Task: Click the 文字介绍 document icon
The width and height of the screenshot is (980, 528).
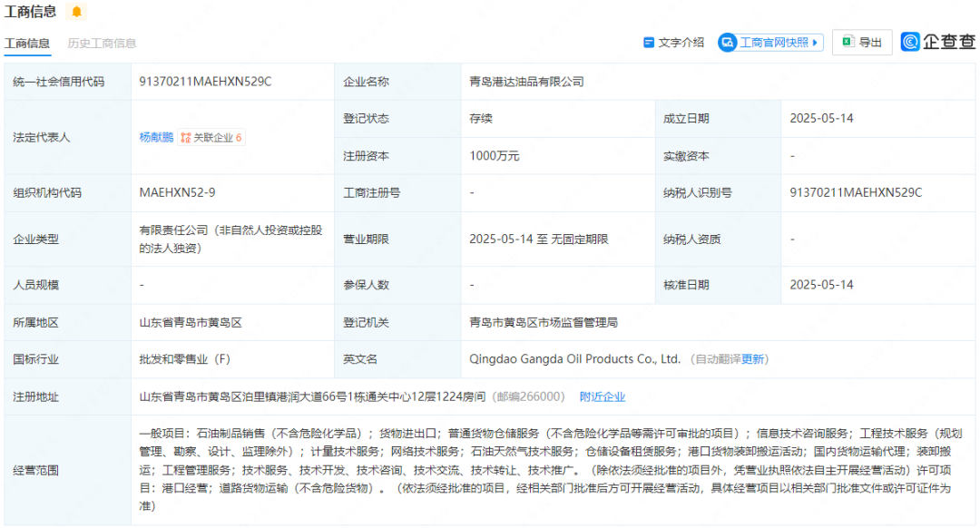Action: (x=649, y=43)
